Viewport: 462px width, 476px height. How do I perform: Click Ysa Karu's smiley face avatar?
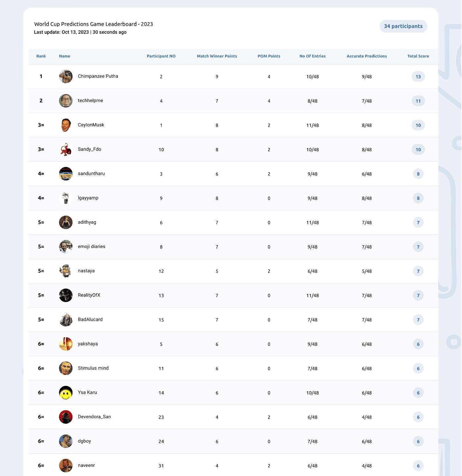pos(66,393)
